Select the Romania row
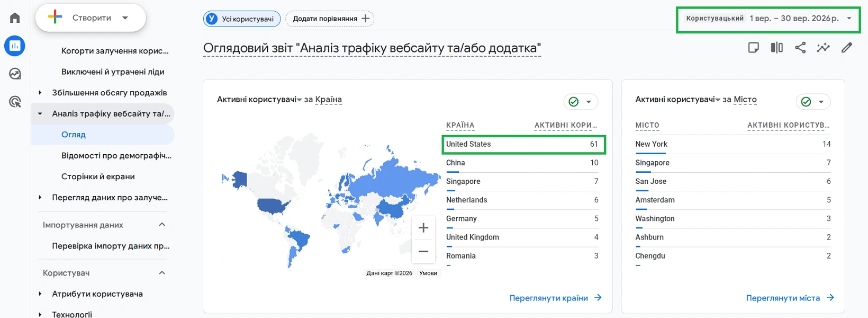This screenshot has height=318, width=868. click(522, 255)
